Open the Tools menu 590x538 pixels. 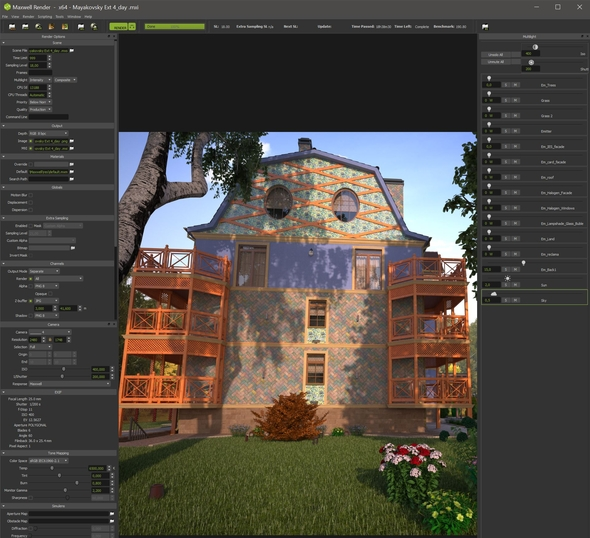tap(59, 17)
